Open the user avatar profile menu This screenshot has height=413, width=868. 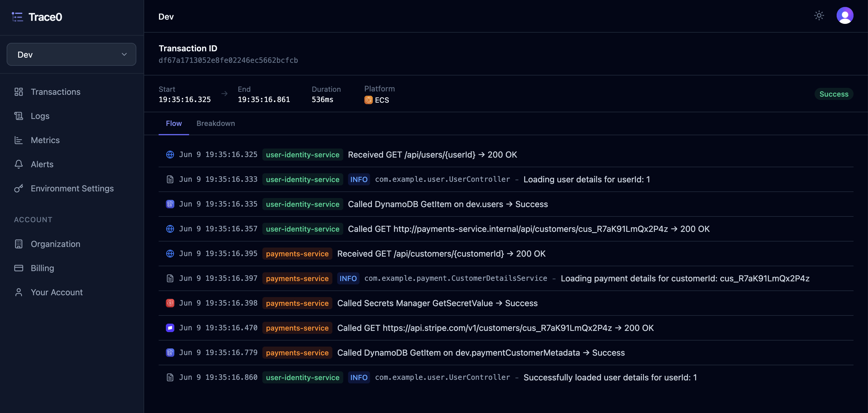pos(845,15)
